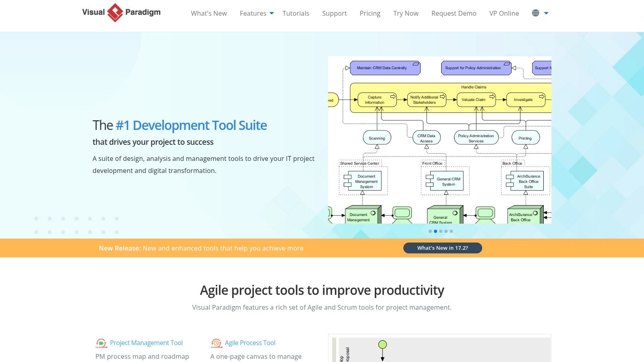Go to the Tutorials menu item
Viewport: 644px width, 362px height.
296,13
